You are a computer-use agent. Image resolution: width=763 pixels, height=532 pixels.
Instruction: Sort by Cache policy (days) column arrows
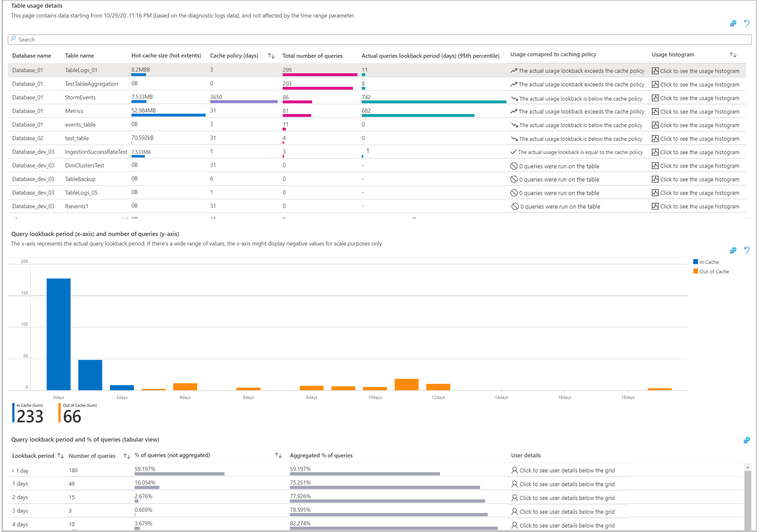click(x=271, y=56)
